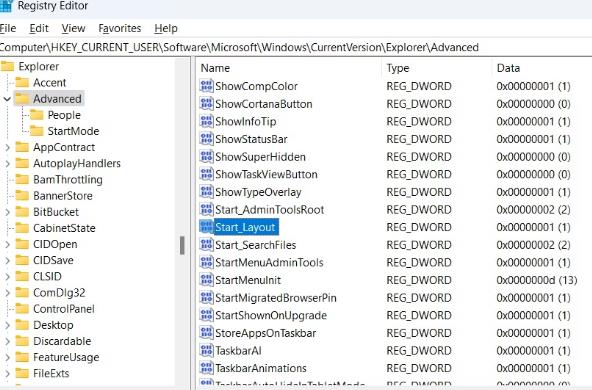Sort values by Data column header

pyautogui.click(x=542, y=68)
